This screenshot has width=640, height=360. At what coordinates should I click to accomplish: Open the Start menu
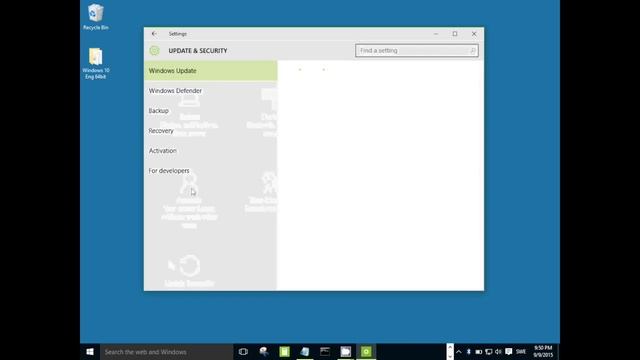click(90, 351)
